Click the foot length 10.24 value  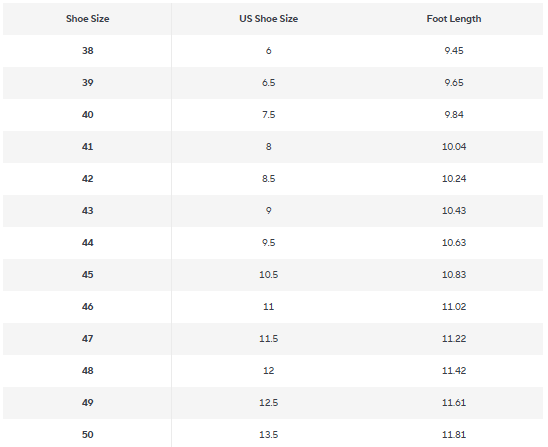tap(454, 179)
